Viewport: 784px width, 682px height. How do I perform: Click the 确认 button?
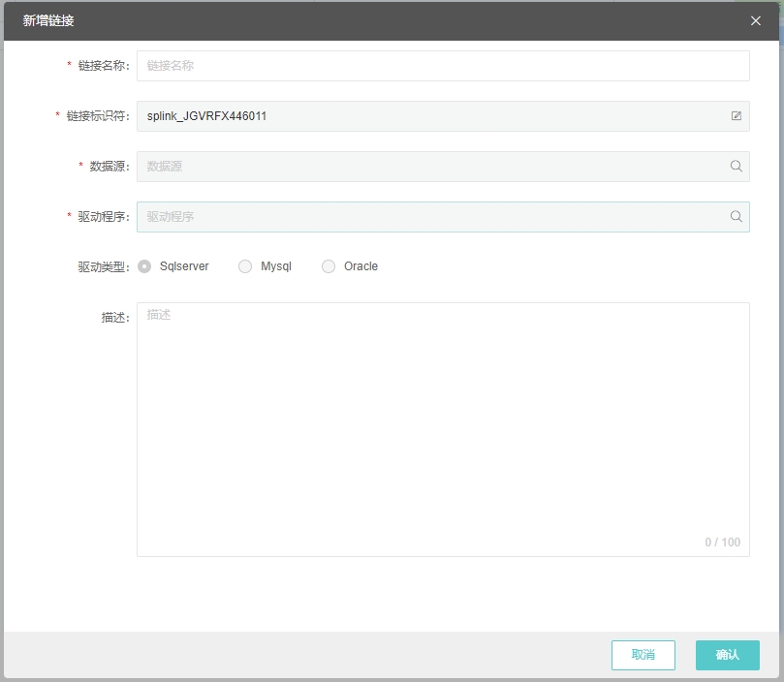[728, 655]
